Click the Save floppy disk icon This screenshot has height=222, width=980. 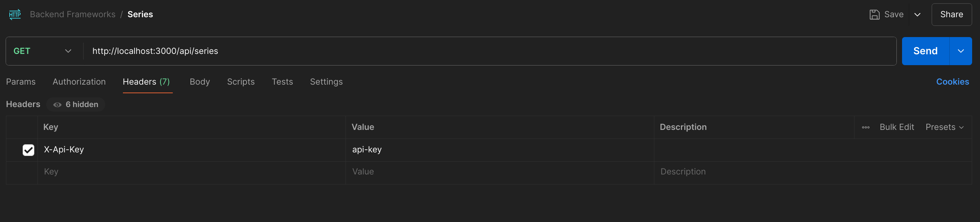pyautogui.click(x=874, y=15)
